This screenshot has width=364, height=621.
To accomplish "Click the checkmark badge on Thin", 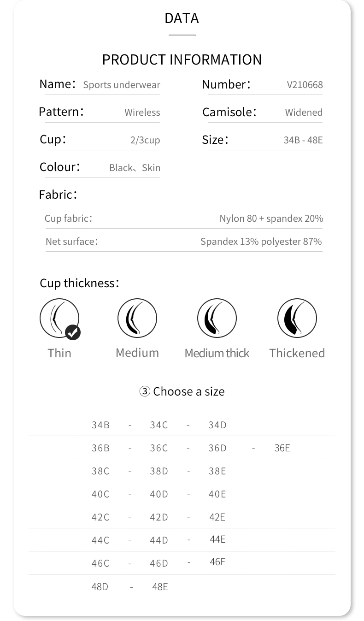I will coord(73,332).
